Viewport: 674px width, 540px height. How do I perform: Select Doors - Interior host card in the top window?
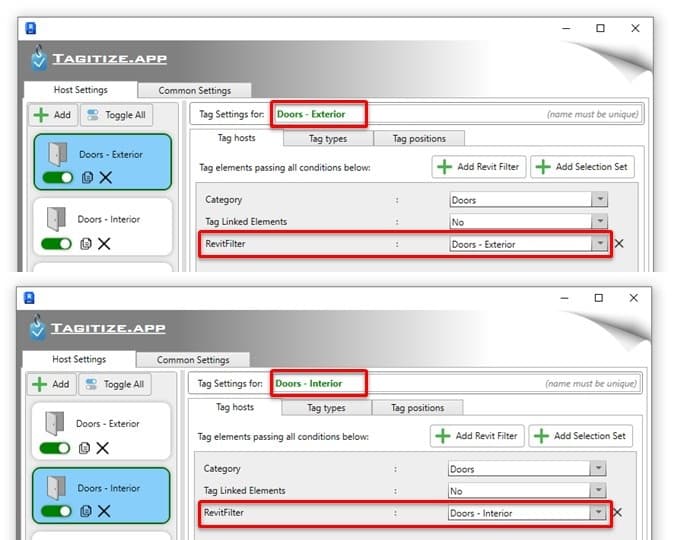[x=103, y=227]
